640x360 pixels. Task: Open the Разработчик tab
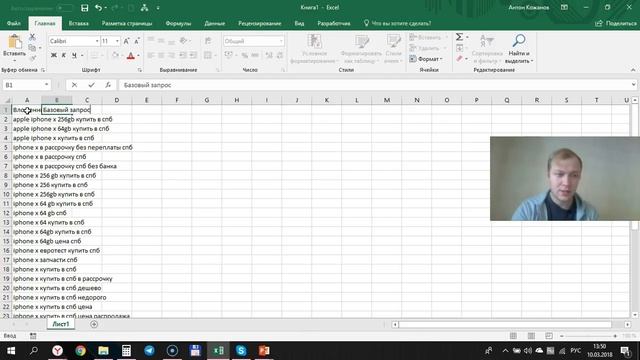point(334,23)
